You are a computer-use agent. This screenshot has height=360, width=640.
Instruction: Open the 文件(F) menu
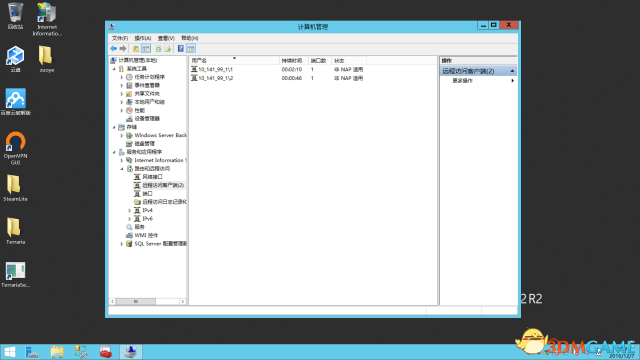coord(120,38)
